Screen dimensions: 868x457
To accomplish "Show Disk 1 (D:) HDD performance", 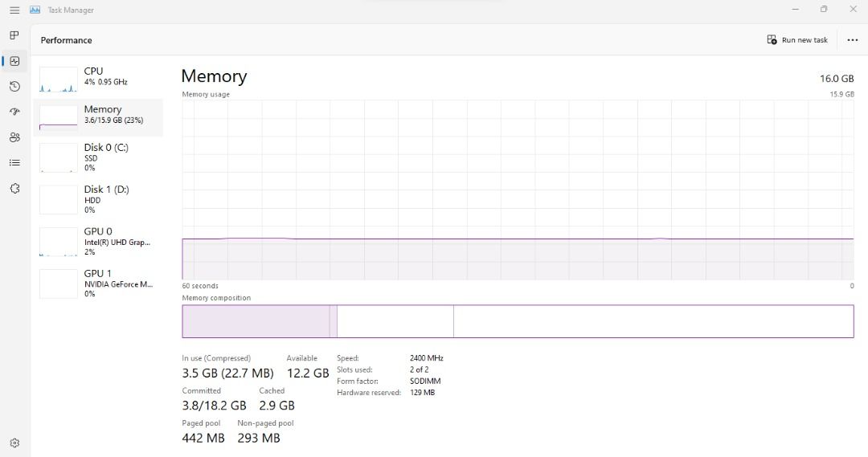I will [100, 199].
